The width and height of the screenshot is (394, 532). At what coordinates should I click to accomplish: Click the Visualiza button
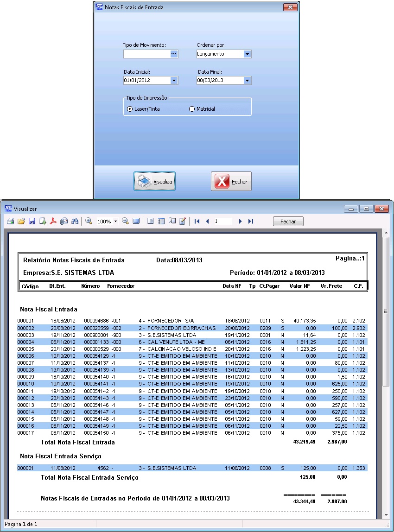click(155, 181)
